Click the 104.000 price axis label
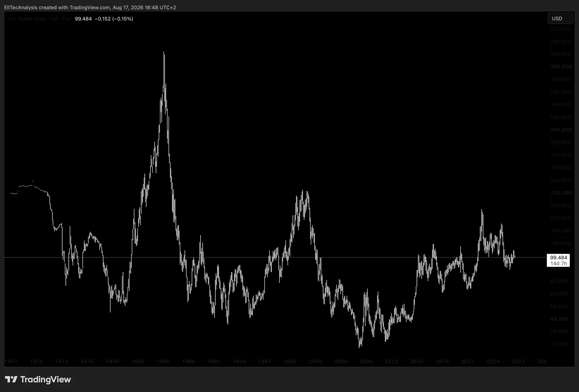The width and height of the screenshot is (579, 392). tap(560, 243)
